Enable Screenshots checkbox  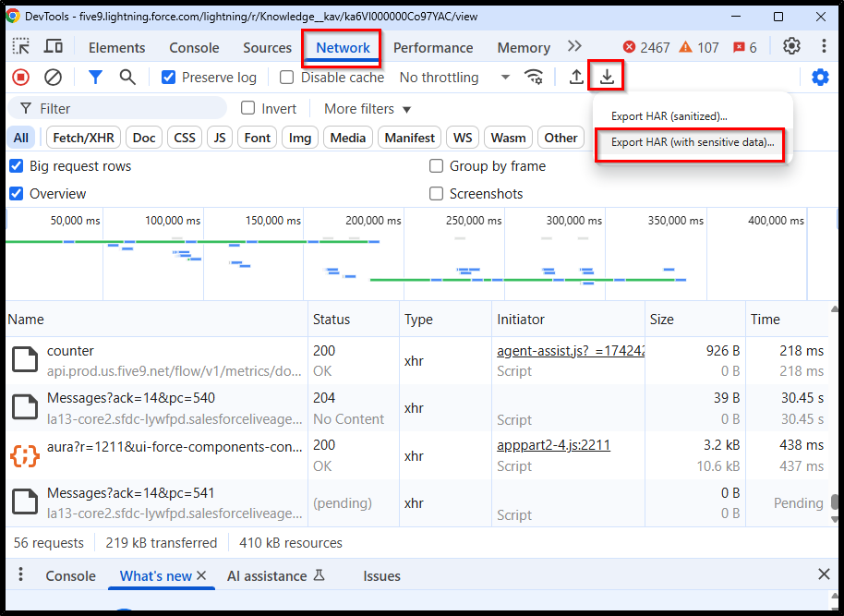pos(436,193)
